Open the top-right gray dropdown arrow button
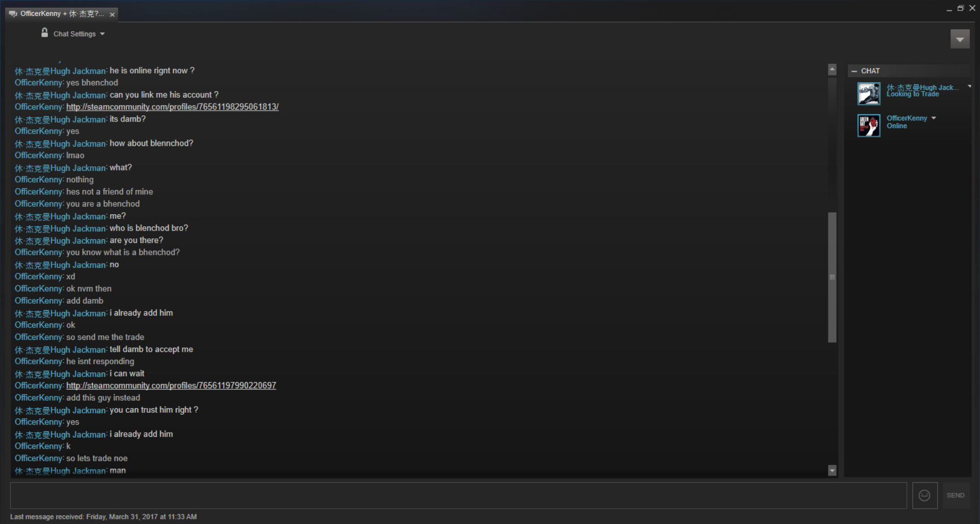980x524 pixels. [x=960, y=39]
